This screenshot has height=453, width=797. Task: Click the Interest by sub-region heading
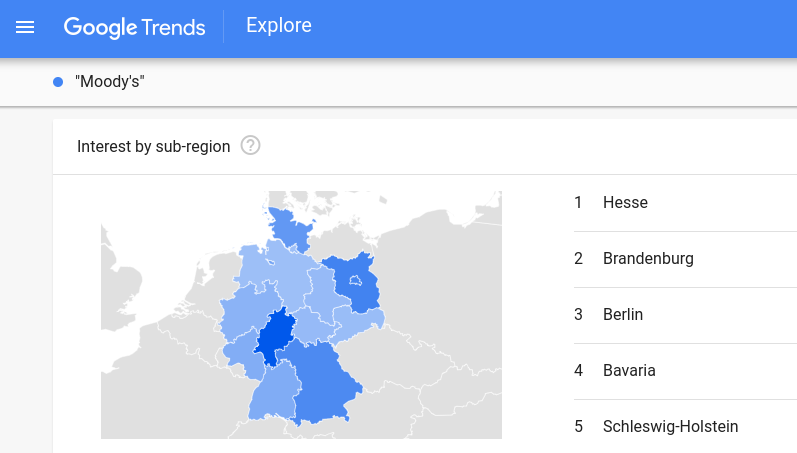coord(153,147)
